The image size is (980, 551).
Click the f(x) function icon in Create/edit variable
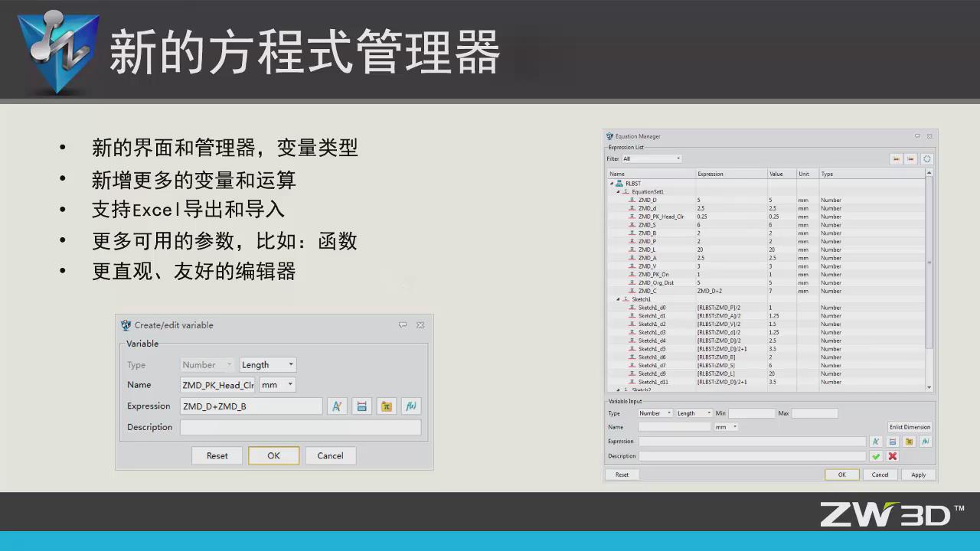[411, 406]
